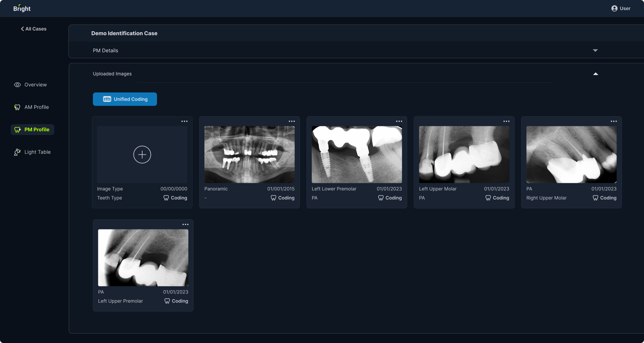Select the PM Profile menu item

pyautogui.click(x=33, y=130)
